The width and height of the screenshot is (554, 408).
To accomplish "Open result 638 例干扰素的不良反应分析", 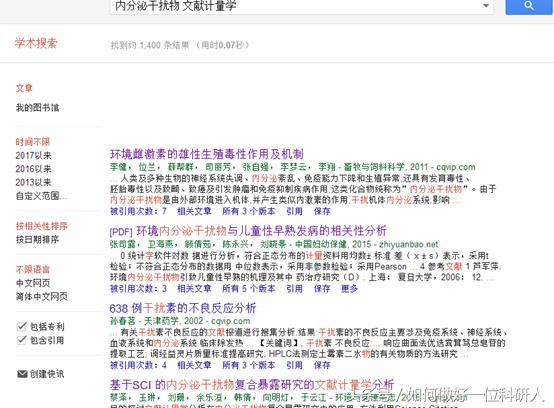I will pyautogui.click(x=183, y=308).
